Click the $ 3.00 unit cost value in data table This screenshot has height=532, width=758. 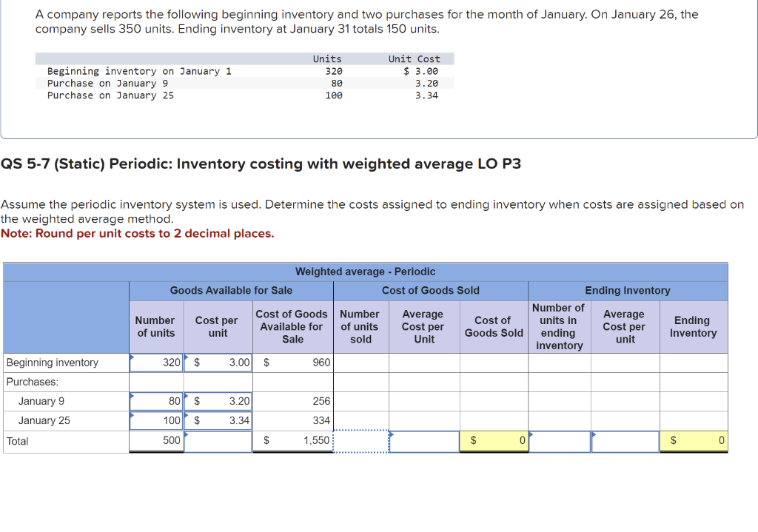pos(420,71)
